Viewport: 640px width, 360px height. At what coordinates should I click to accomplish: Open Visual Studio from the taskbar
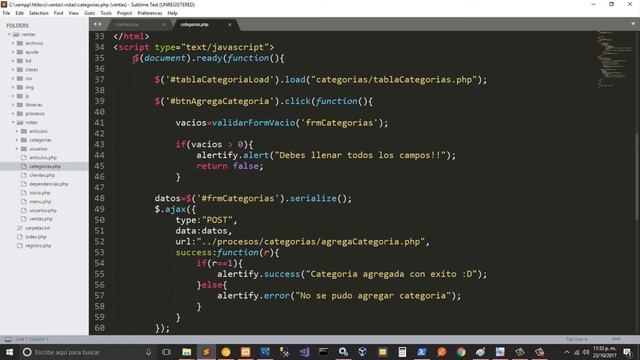304,352
